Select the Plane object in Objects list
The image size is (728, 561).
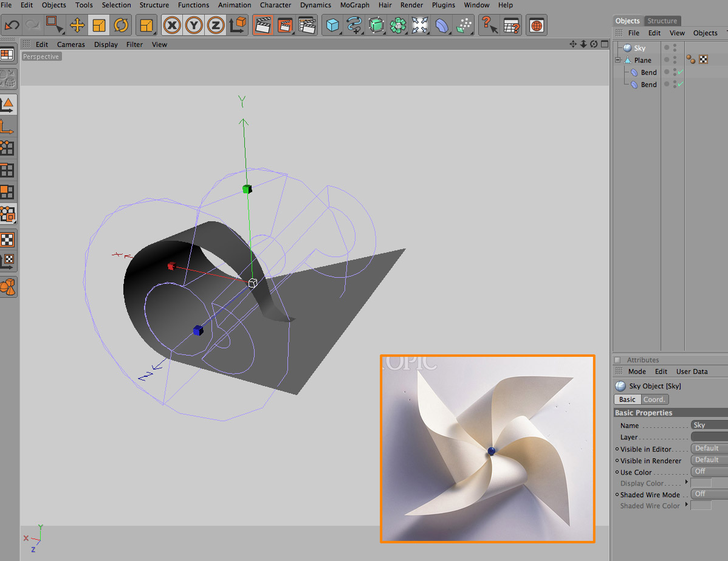642,60
